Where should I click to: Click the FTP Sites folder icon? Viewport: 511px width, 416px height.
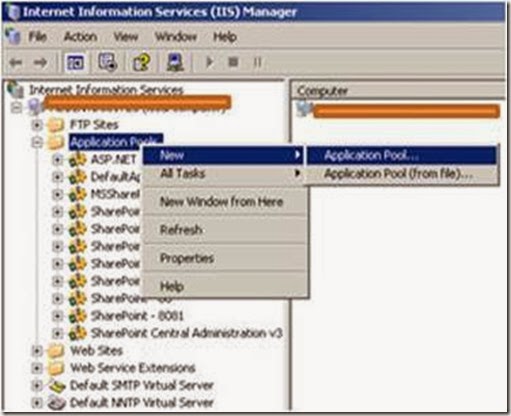pos(55,125)
